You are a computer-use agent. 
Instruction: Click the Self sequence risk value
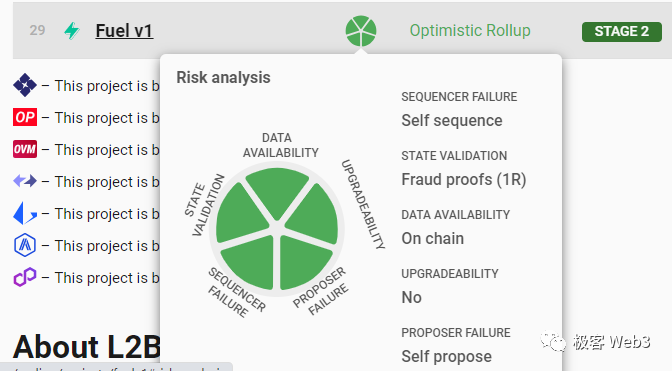[452, 120]
